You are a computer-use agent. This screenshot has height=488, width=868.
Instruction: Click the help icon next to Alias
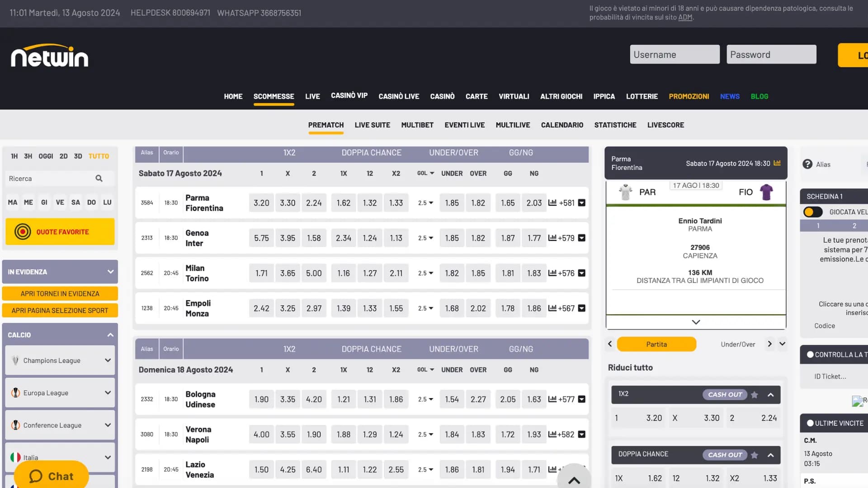(x=808, y=164)
